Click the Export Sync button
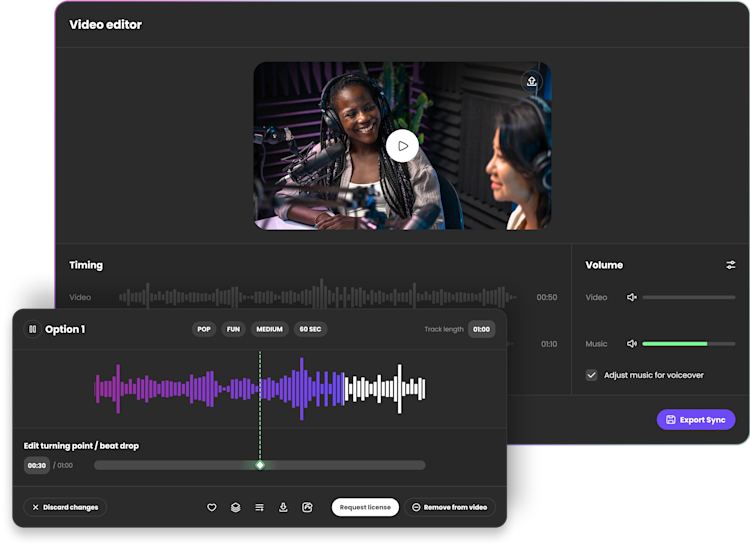 [696, 420]
